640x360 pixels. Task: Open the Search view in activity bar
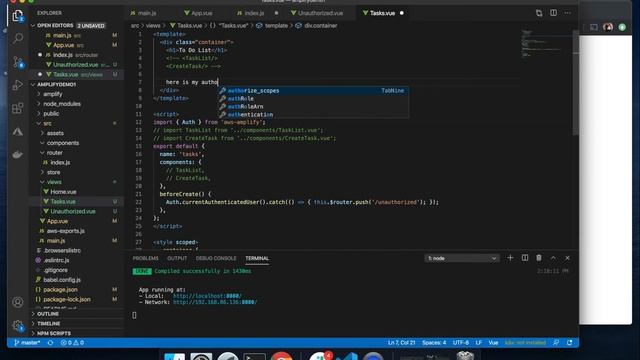coord(18,38)
